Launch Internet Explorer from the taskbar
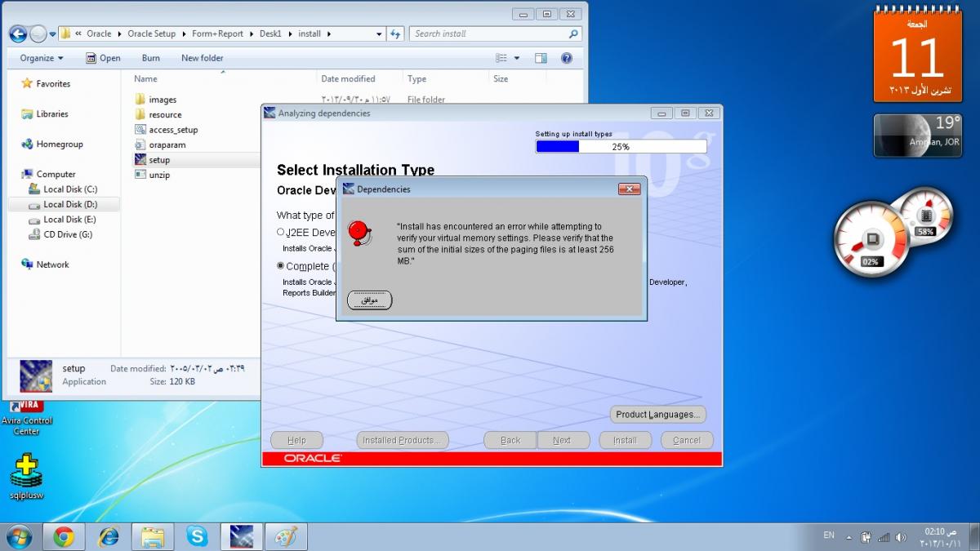This screenshot has height=551, width=980. pyautogui.click(x=108, y=536)
